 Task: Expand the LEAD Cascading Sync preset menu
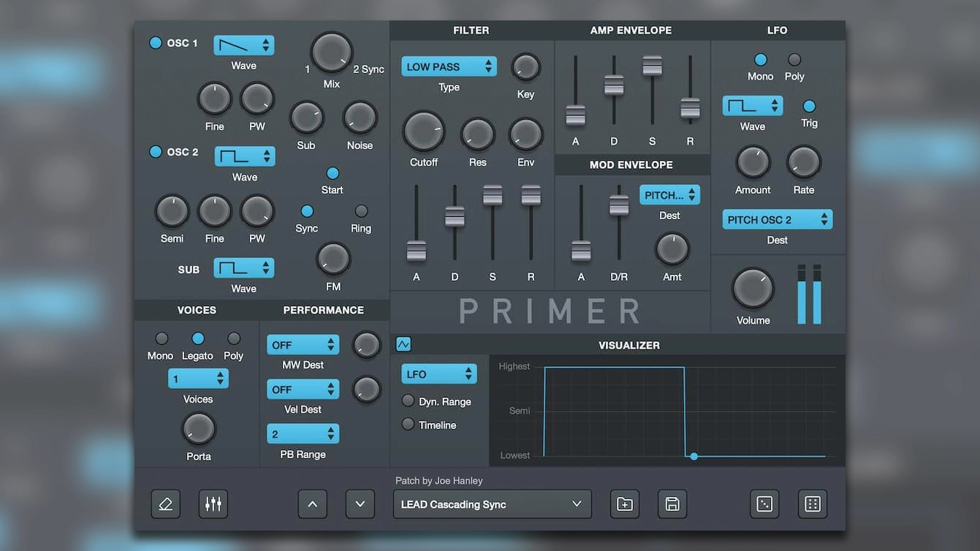[493, 504]
